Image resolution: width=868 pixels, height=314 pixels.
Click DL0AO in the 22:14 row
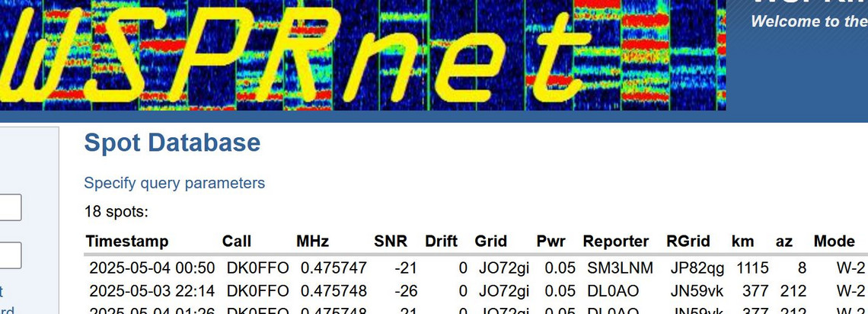click(613, 290)
